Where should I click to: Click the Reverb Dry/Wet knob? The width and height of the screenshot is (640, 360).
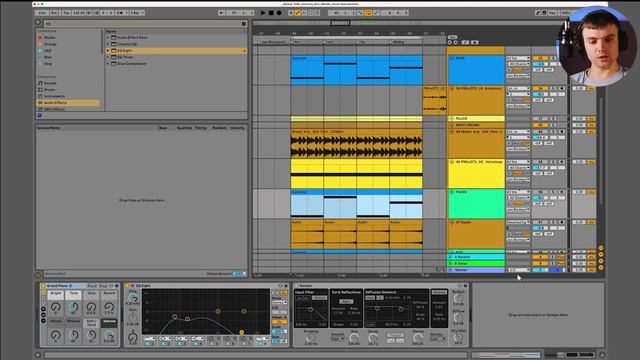point(458,337)
